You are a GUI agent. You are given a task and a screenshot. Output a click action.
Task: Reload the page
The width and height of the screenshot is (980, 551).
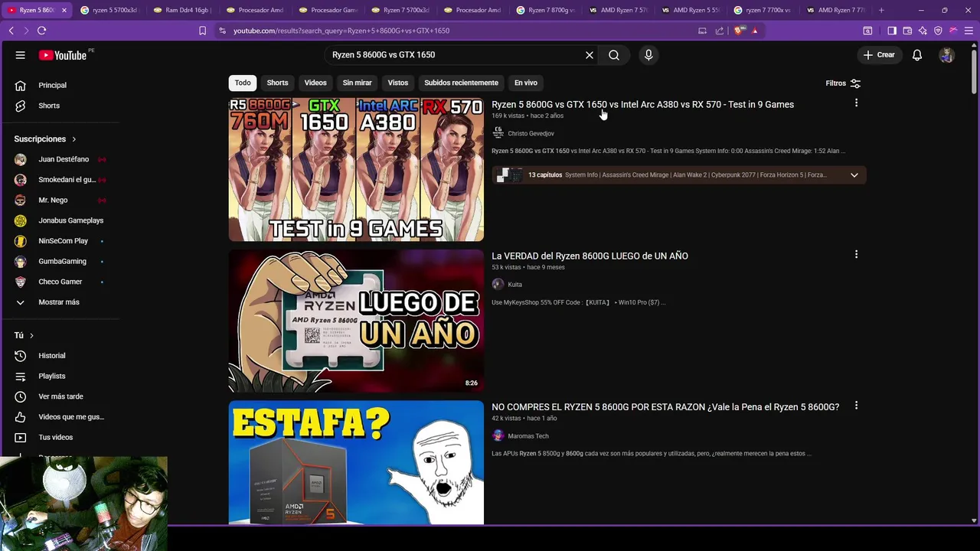[x=42, y=31]
